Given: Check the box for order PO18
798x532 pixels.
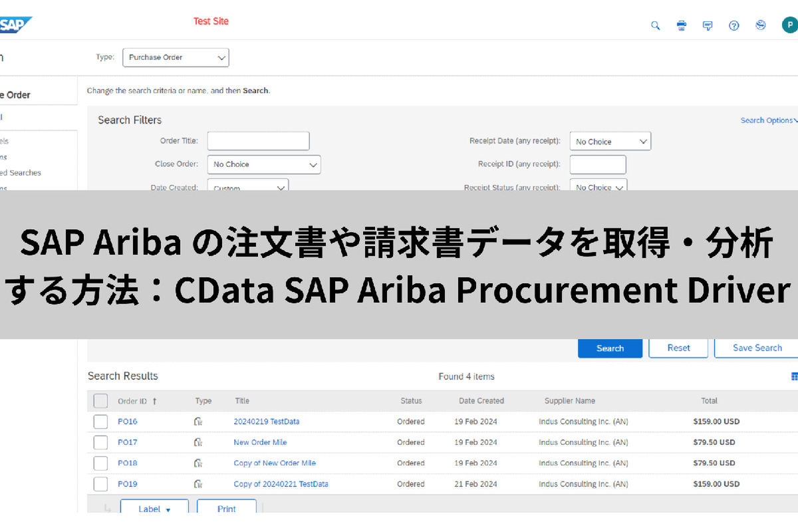Looking at the screenshot, I should point(100,463).
